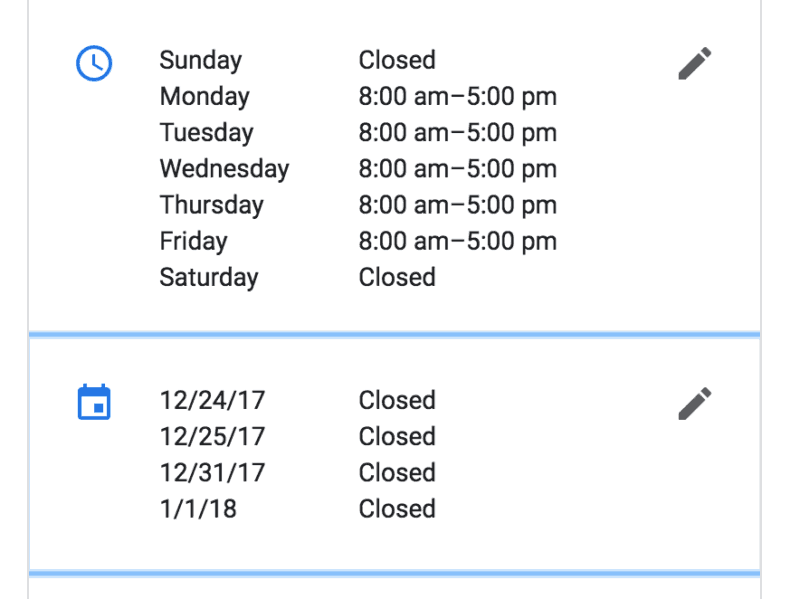Select the 12/31/17 special date

tap(212, 473)
